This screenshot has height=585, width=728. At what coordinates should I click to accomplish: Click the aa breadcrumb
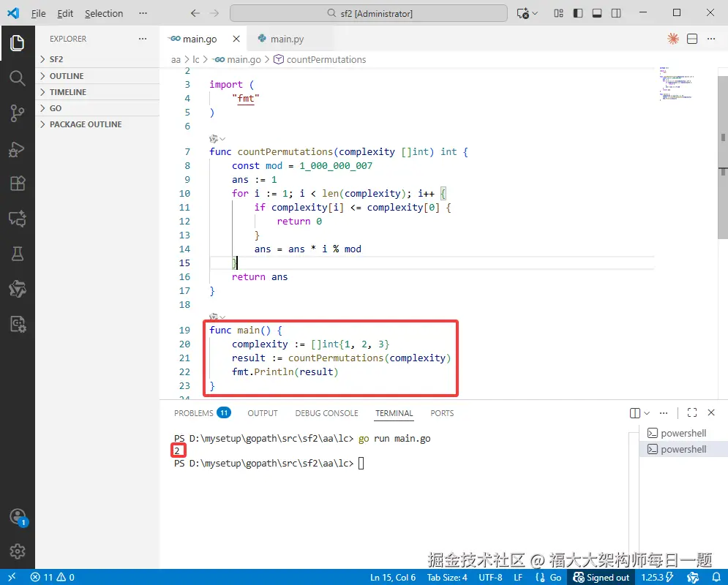176,59
